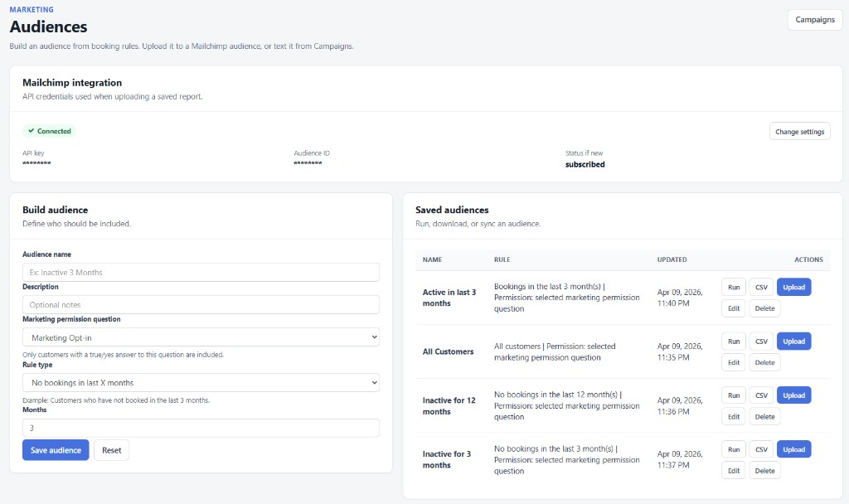Upload Inactive for 3 months audience

793,450
